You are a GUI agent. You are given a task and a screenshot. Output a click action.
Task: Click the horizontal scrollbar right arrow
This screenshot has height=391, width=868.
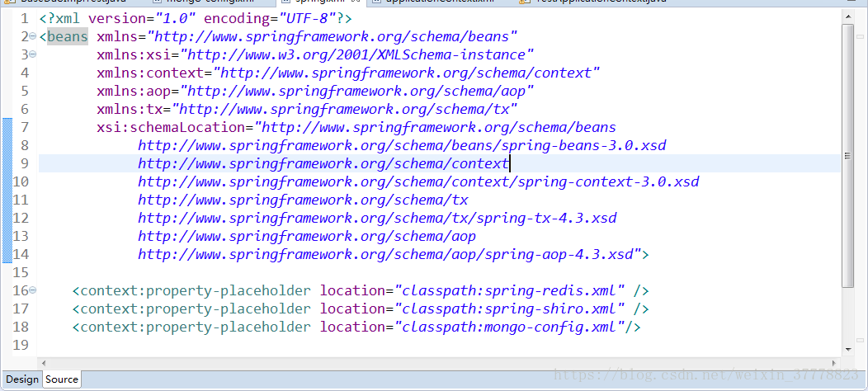pos(836,363)
